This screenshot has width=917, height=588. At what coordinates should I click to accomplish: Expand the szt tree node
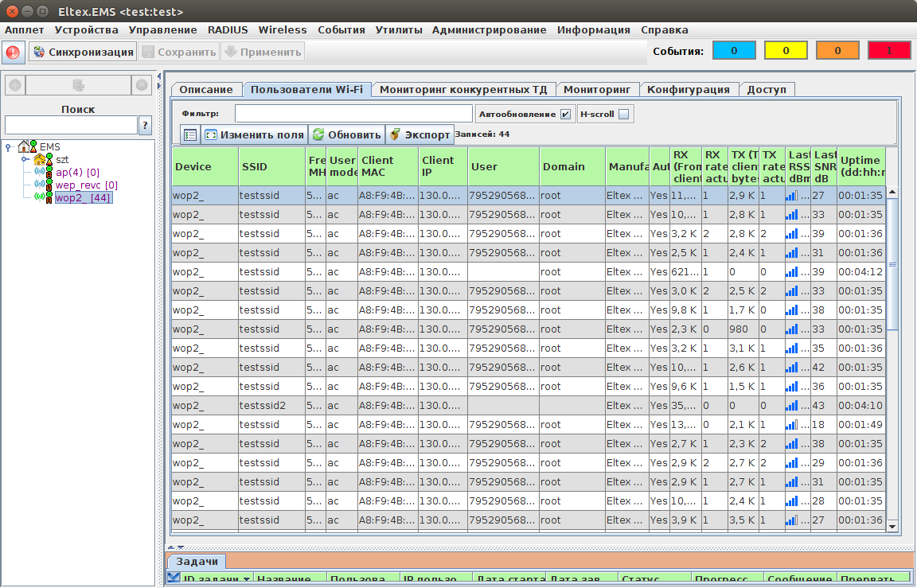pyautogui.click(x=25, y=159)
